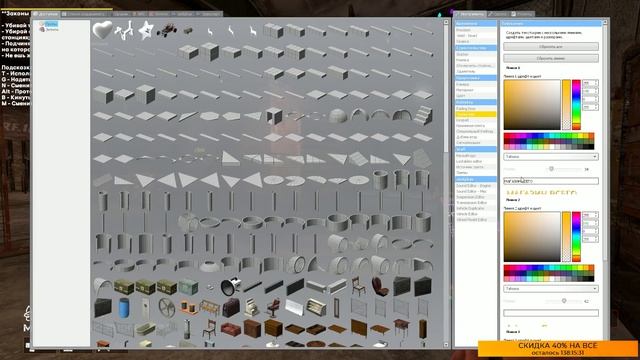Spawn the solid gray dome prop
640x360 pixels.
(x=338, y=116)
